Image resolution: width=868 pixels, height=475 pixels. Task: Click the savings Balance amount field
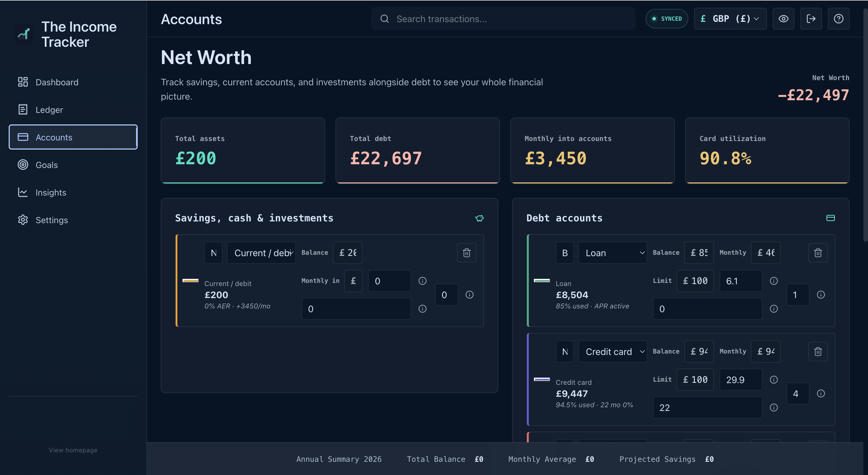(348, 252)
